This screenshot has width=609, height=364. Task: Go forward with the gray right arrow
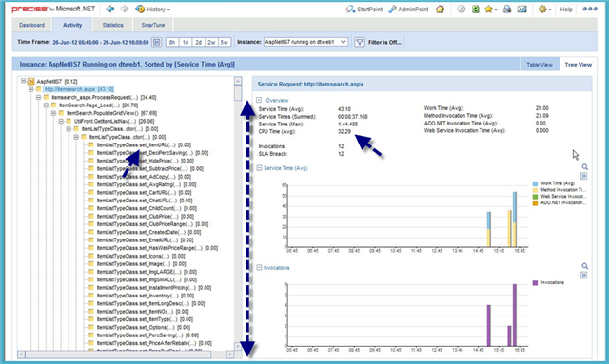[x=125, y=9]
